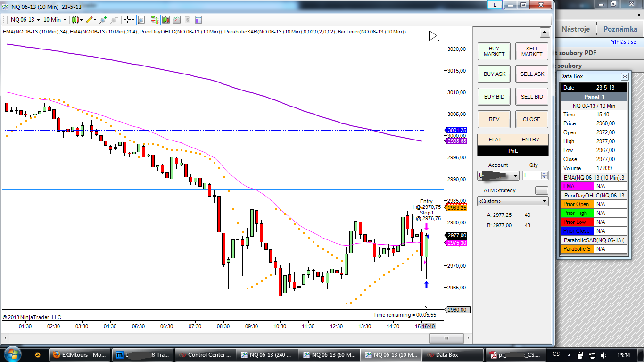Decrease Qty with the down stepper arrow
This screenshot has height=362, width=644.
pyautogui.click(x=545, y=177)
